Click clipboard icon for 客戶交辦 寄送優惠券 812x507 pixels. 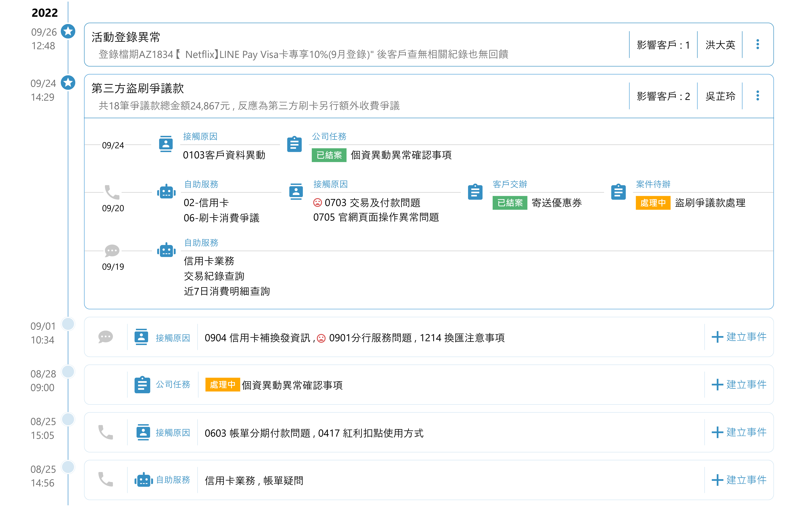475,192
